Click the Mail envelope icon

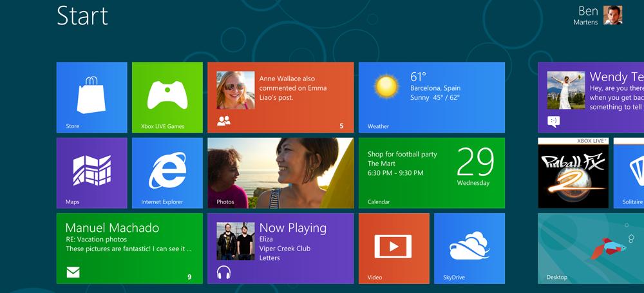[x=73, y=272]
